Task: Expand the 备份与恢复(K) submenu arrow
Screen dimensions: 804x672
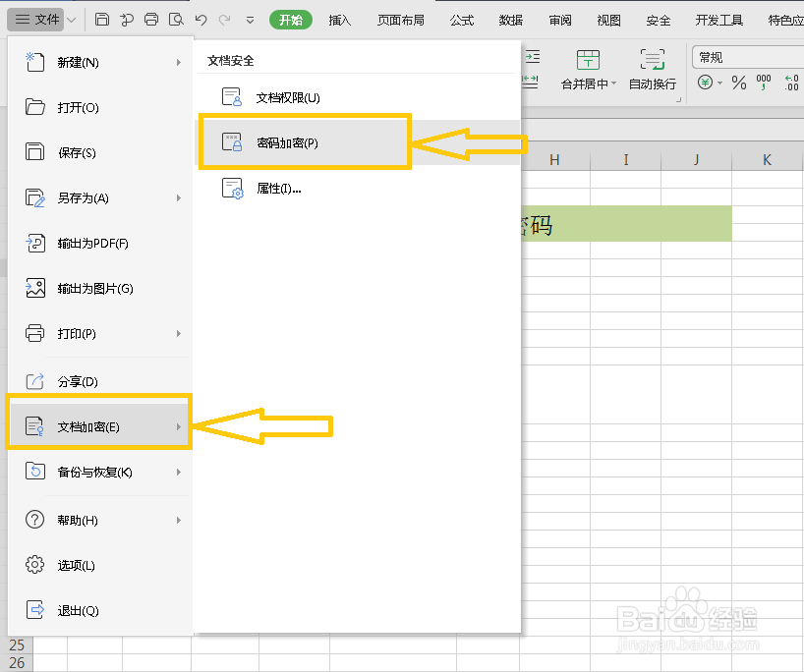Action: pyautogui.click(x=179, y=472)
